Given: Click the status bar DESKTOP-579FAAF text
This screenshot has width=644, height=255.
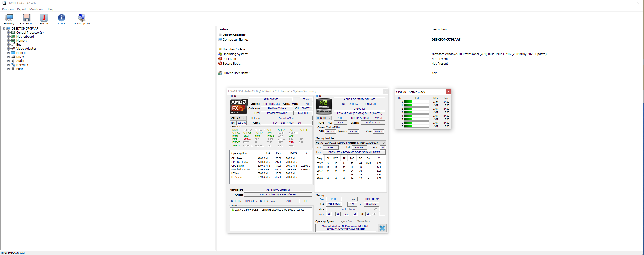Looking at the screenshot, I should point(13,253).
